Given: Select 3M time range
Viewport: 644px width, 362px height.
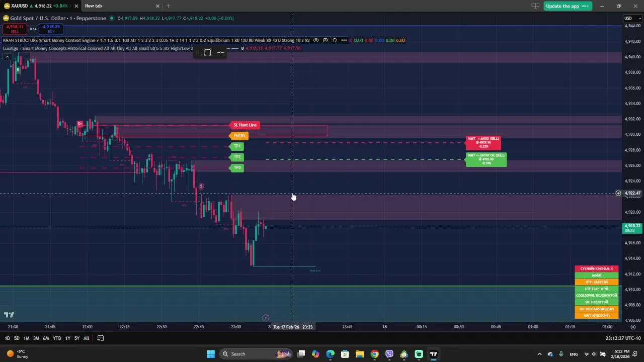Looking at the screenshot, I should (36, 338).
